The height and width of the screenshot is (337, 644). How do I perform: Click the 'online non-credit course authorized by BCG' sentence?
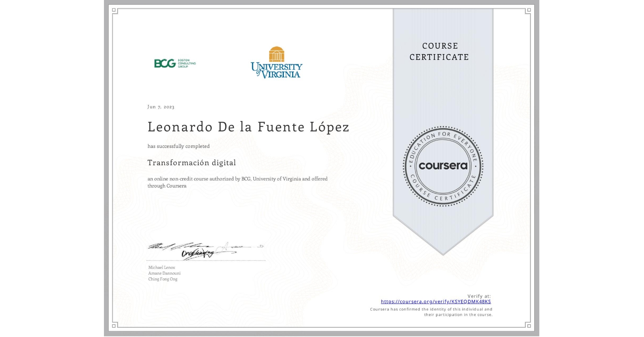237,182
